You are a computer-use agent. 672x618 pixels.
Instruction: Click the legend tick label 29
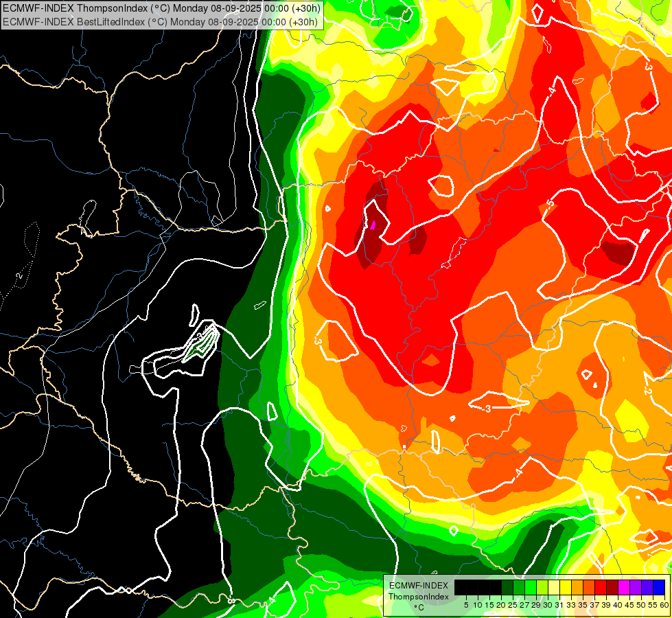pos(537,605)
